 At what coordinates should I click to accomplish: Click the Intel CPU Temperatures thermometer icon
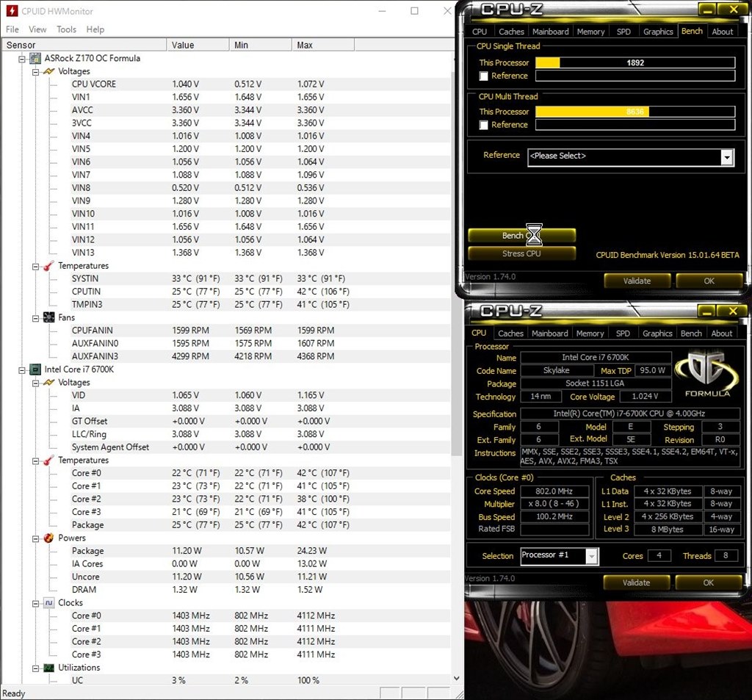tap(48, 460)
